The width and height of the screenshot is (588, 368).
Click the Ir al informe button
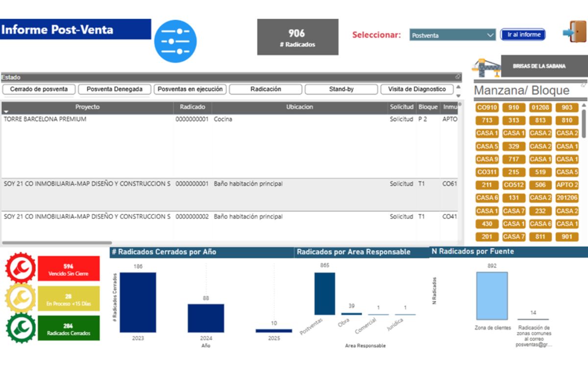coord(523,35)
